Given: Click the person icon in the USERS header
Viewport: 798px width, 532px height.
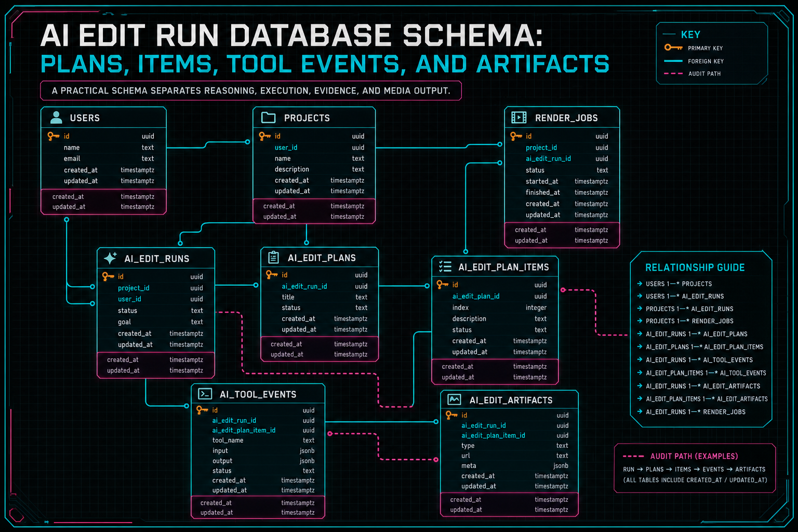Looking at the screenshot, I should (56, 117).
